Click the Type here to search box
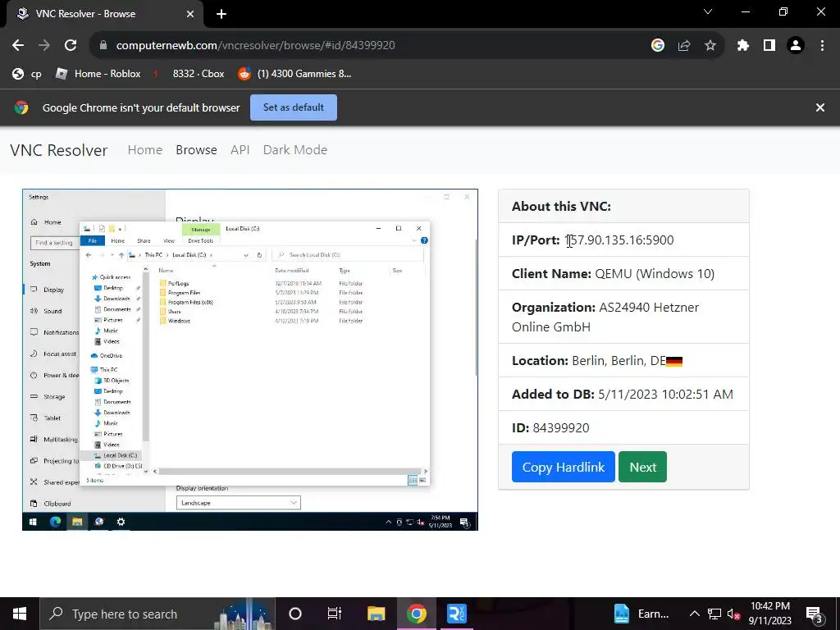Image resolution: width=840 pixels, height=630 pixels. tap(157, 614)
